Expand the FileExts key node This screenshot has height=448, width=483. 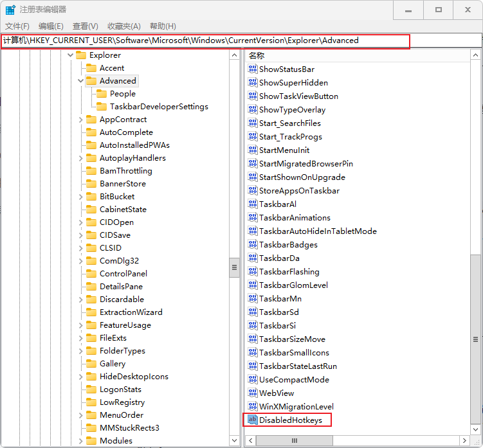coord(80,338)
